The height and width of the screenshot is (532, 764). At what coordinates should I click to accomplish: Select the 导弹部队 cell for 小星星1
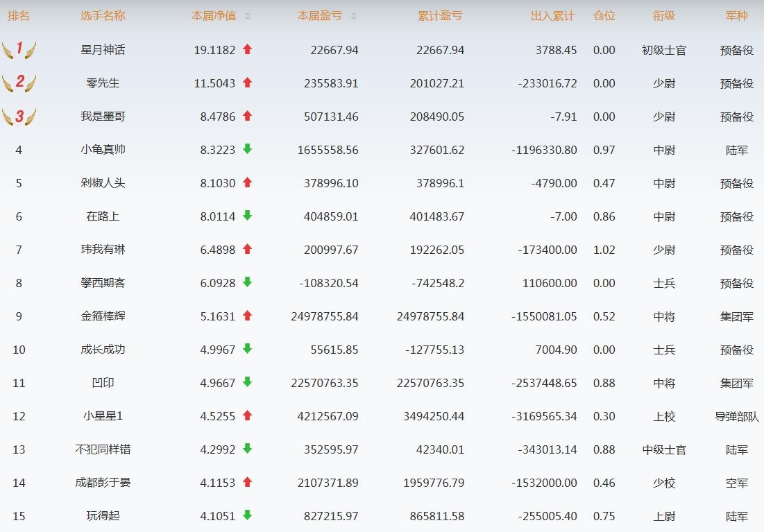point(737,416)
